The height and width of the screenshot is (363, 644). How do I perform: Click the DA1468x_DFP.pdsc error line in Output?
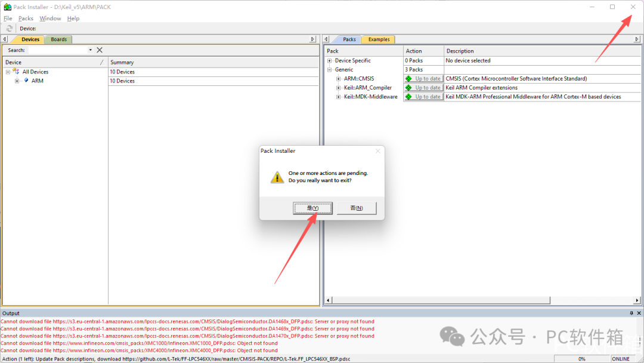point(188,322)
